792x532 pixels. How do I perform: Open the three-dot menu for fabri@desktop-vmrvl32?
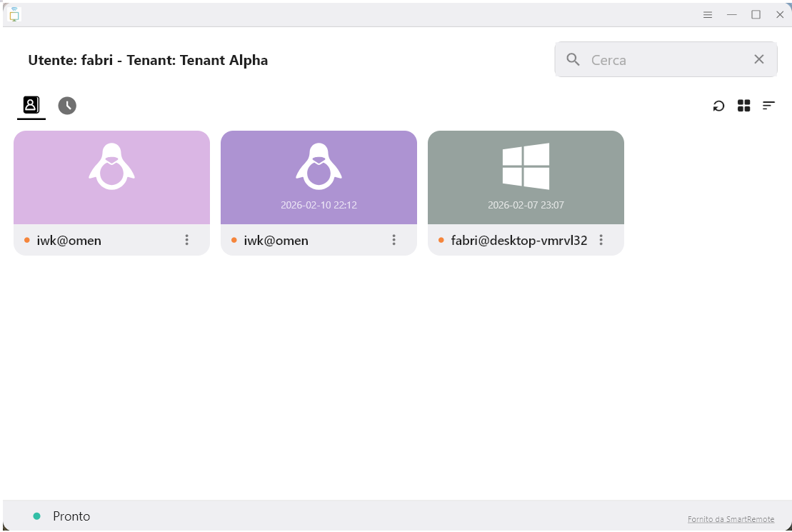[x=601, y=240]
